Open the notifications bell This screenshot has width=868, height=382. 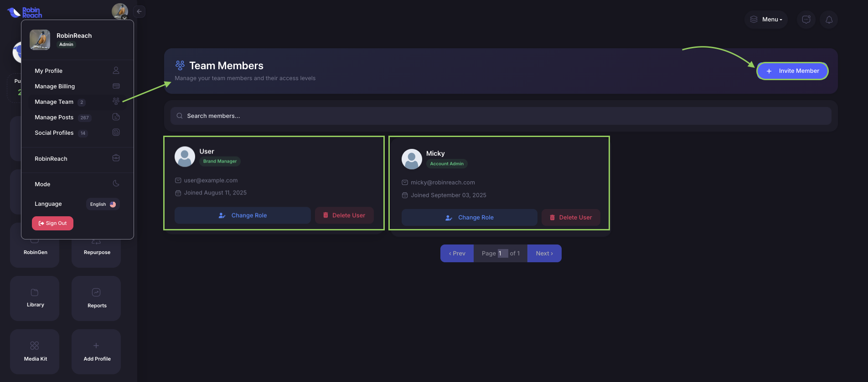click(x=829, y=20)
